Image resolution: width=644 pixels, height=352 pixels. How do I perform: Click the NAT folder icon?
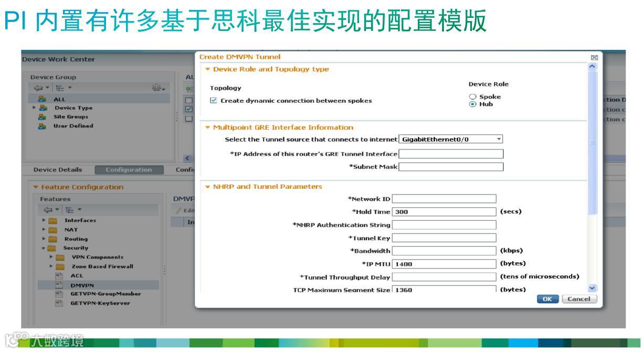(53, 230)
